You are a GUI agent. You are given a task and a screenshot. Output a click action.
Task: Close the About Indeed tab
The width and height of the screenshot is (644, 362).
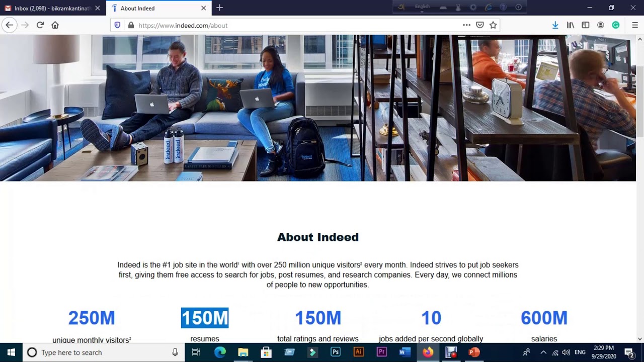point(203,8)
